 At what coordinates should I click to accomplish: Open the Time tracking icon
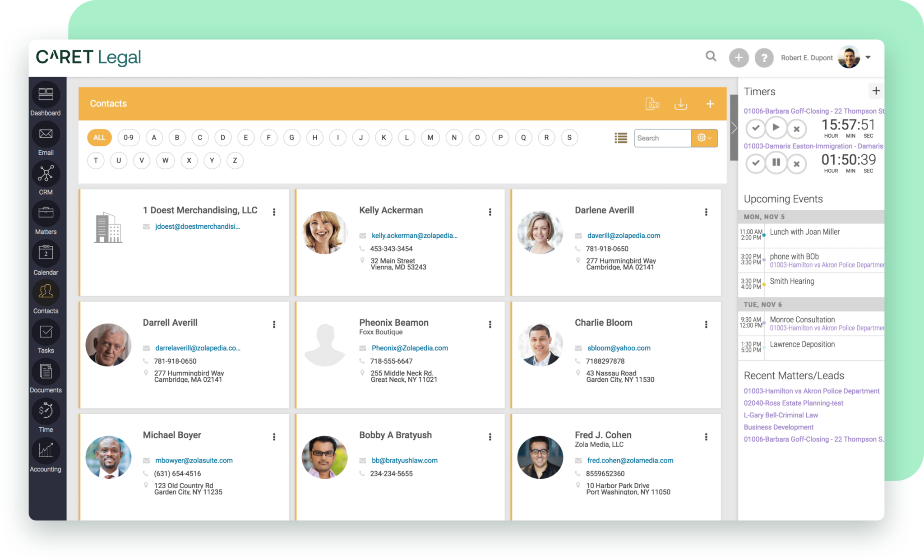46,411
